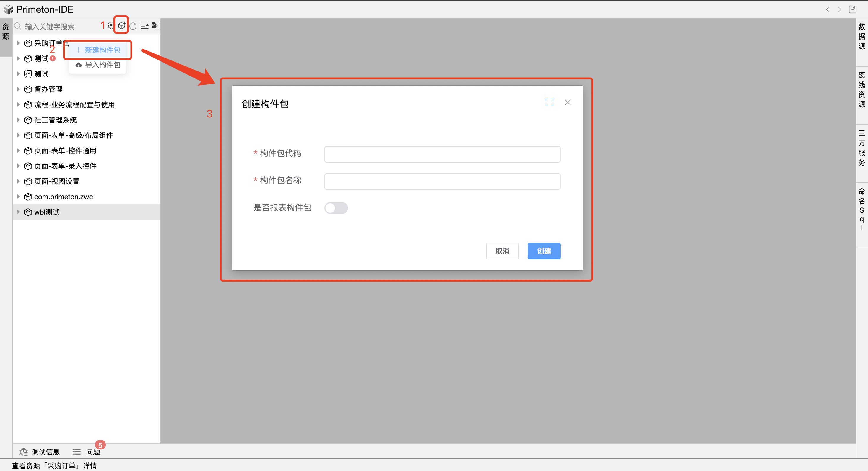Image resolution: width=868 pixels, height=471 pixels.
Task: Expand the com.primeton.zwc node
Action: pos(19,197)
